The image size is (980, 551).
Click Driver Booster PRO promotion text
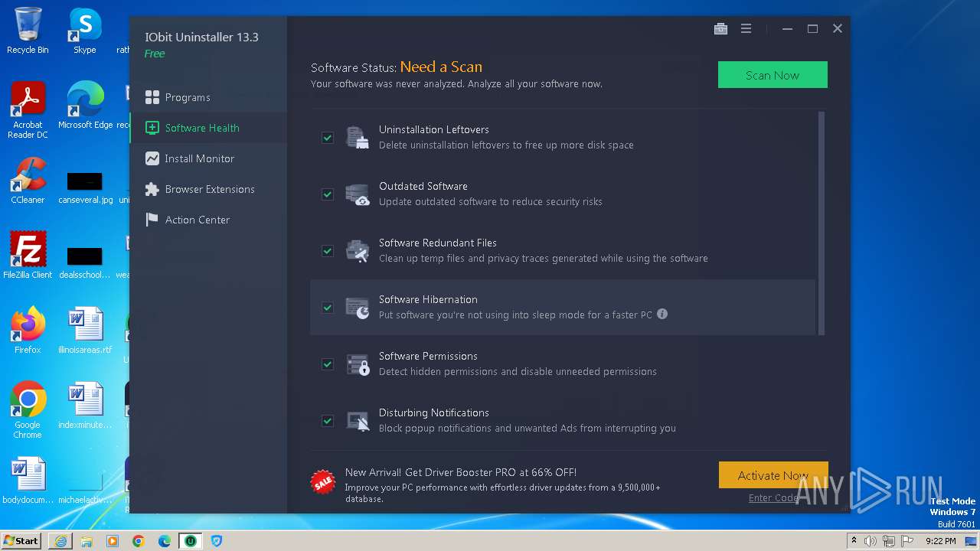tap(461, 472)
